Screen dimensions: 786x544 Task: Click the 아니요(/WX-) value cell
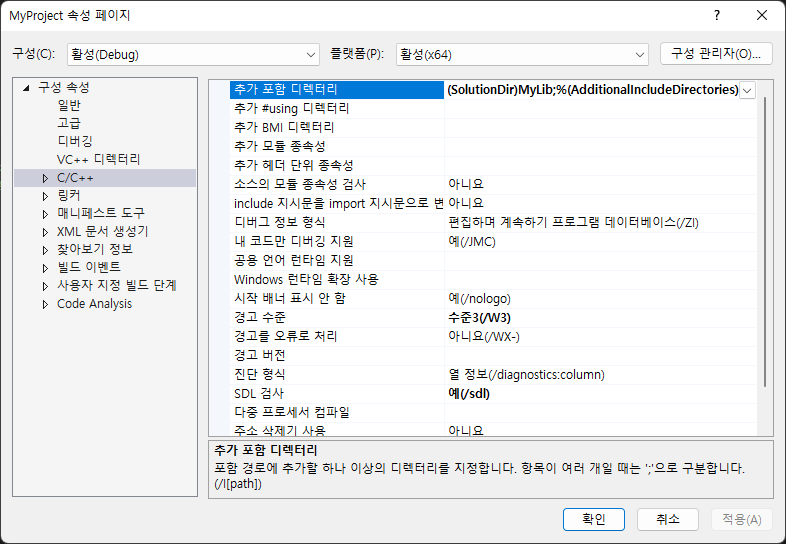coord(601,336)
